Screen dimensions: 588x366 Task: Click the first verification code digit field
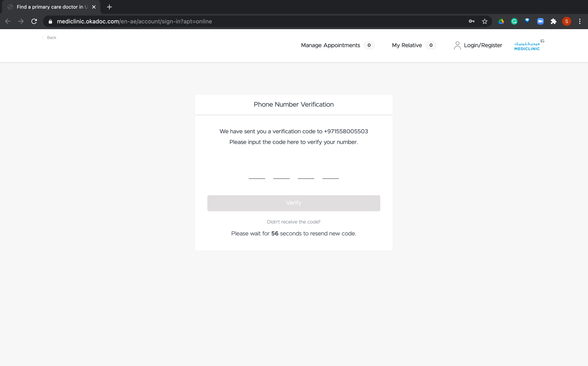pos(257,173)
